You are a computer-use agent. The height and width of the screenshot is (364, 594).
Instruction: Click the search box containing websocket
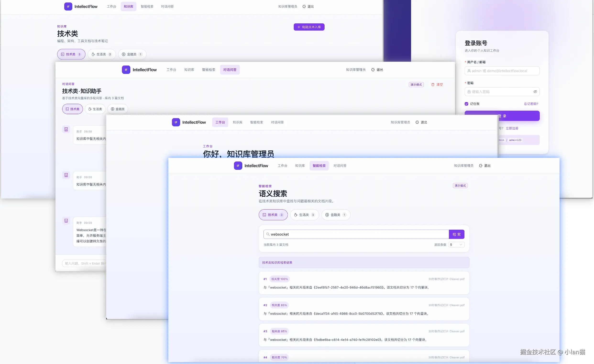point(356,234)
